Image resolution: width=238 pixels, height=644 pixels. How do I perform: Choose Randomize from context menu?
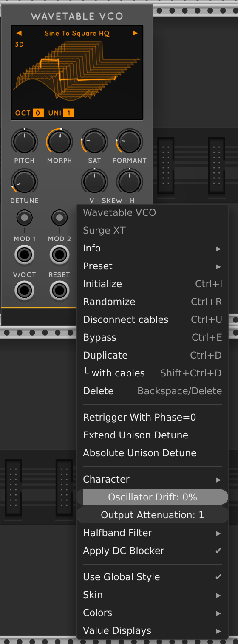pos(153,302)
